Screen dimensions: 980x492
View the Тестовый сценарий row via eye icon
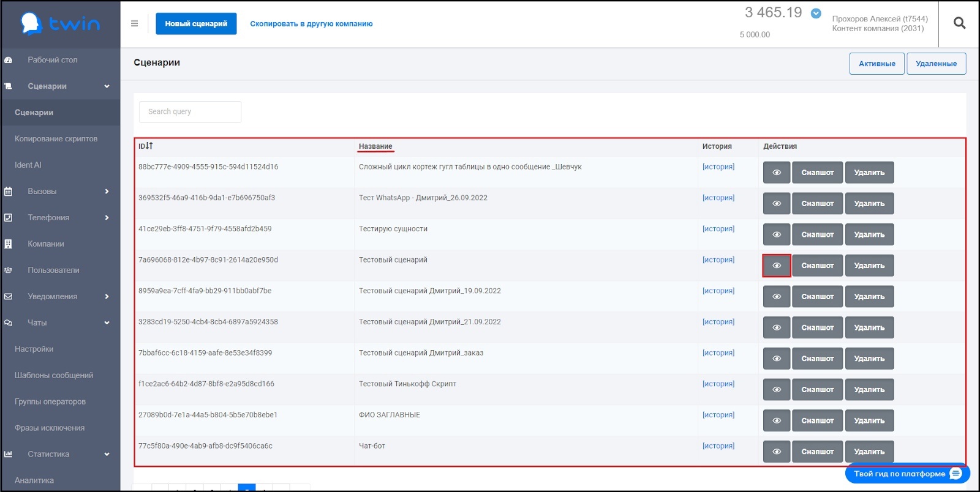(776, 266)
